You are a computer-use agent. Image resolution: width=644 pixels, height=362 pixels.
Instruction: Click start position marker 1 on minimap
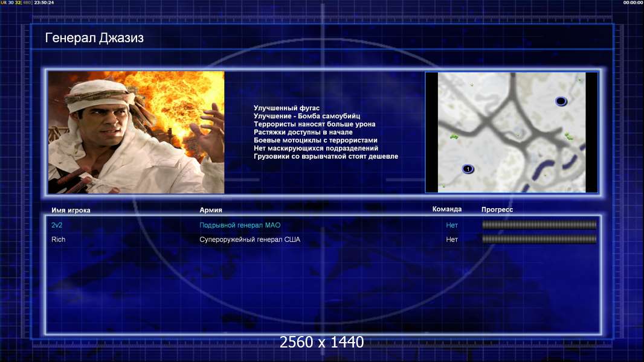click(468, 169)
